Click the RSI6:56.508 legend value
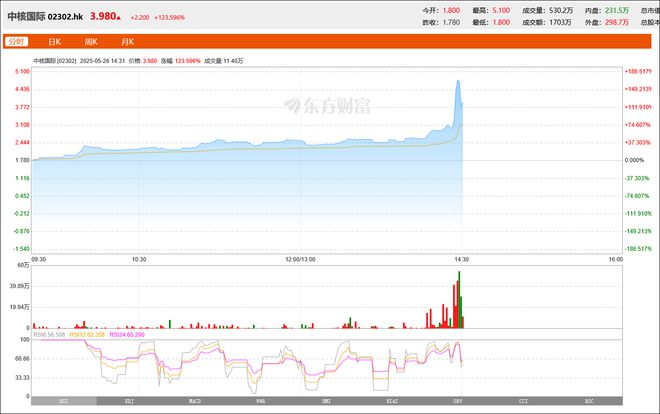 49,334
